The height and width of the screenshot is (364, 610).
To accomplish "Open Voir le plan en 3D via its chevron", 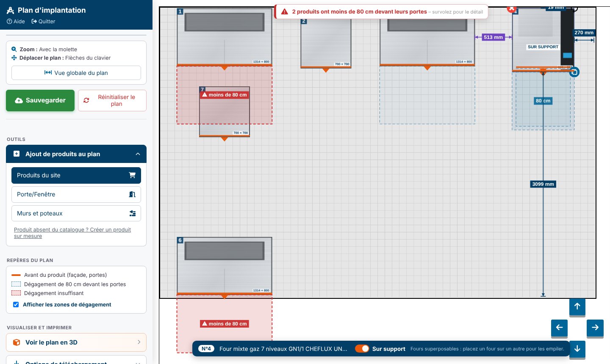I will (139, 342).
